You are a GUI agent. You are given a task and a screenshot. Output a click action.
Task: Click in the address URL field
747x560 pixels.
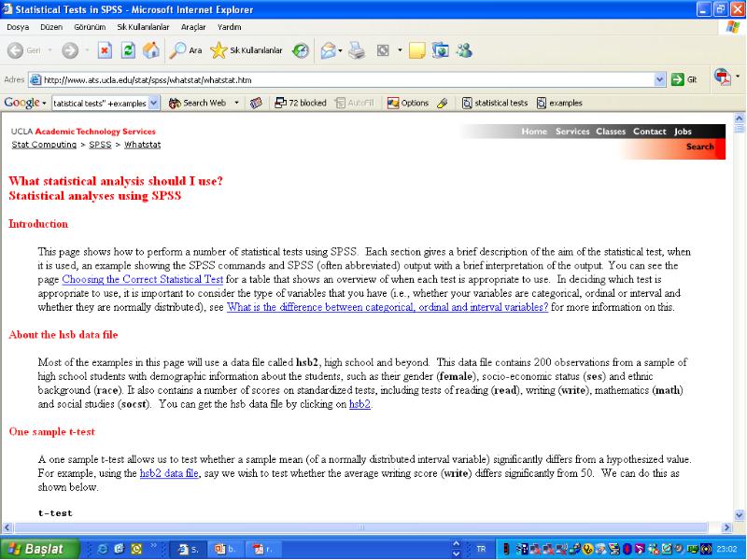coord(347,80)
